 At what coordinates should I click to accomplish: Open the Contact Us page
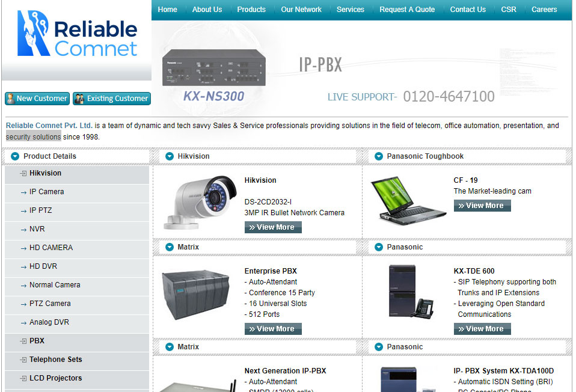(x=468, y=10)
